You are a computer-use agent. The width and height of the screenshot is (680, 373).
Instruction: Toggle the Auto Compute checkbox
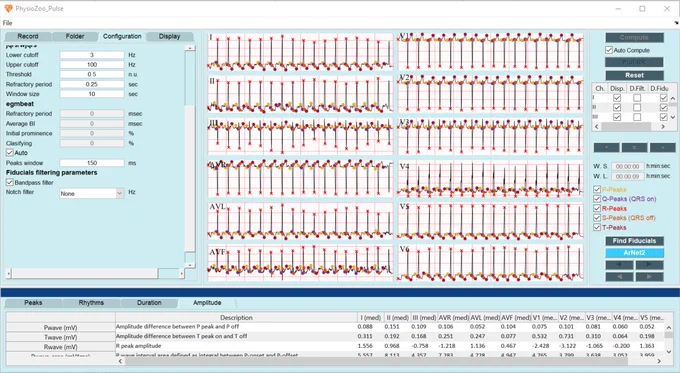click(x=609, y=50)
